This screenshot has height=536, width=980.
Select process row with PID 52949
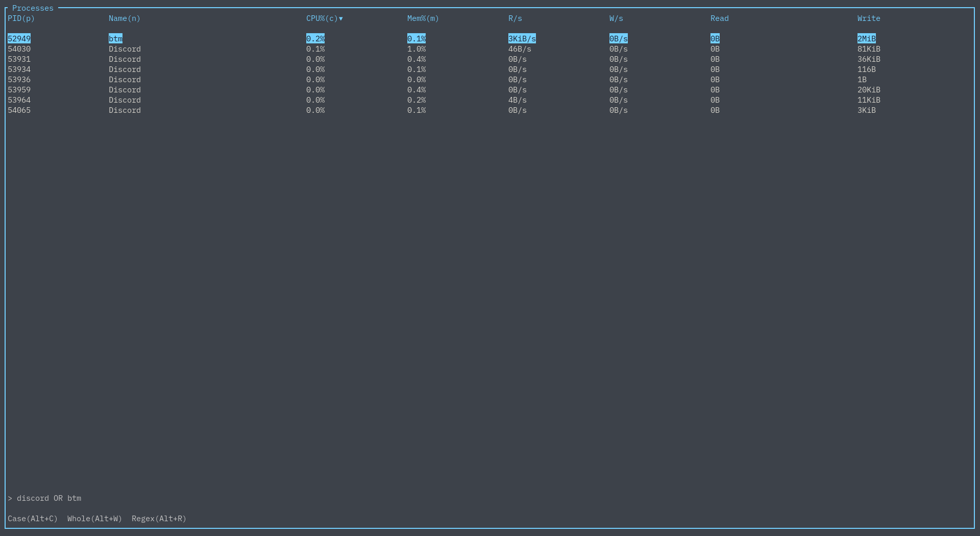(490, 39)
